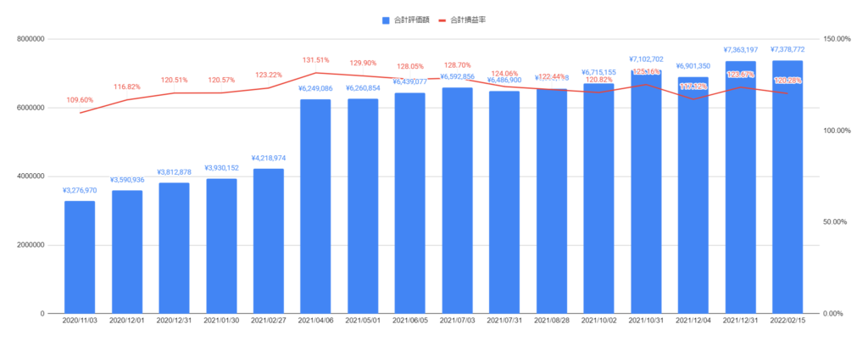Click the 50.00% right axis label
Screen dimensions: 868x341
click(835, 222)
